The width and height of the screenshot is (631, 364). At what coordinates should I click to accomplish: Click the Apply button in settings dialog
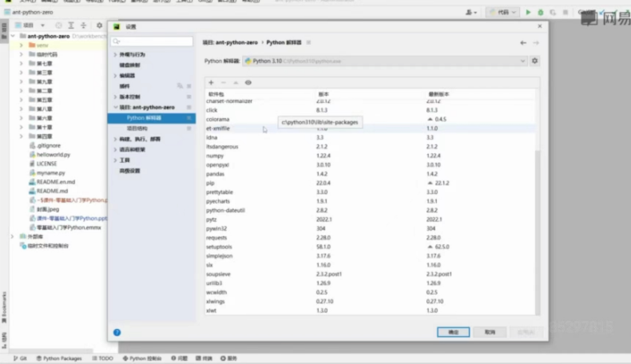pos(526,332)
